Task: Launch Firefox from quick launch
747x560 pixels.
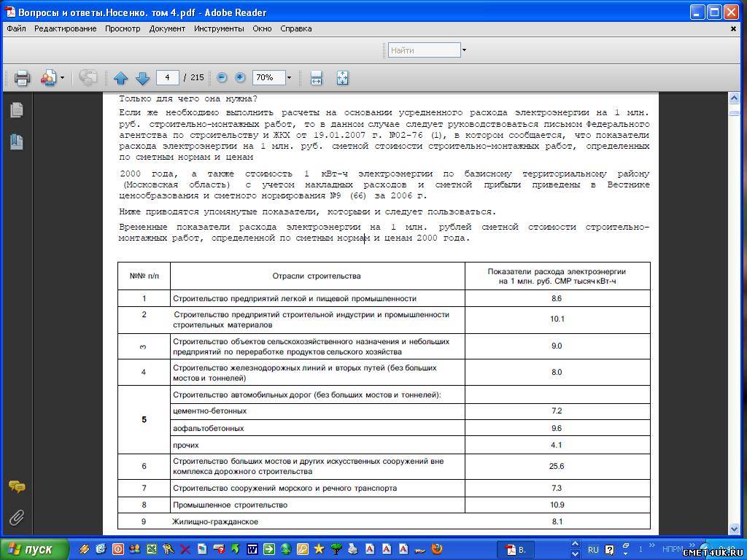Action: (437, 549)
